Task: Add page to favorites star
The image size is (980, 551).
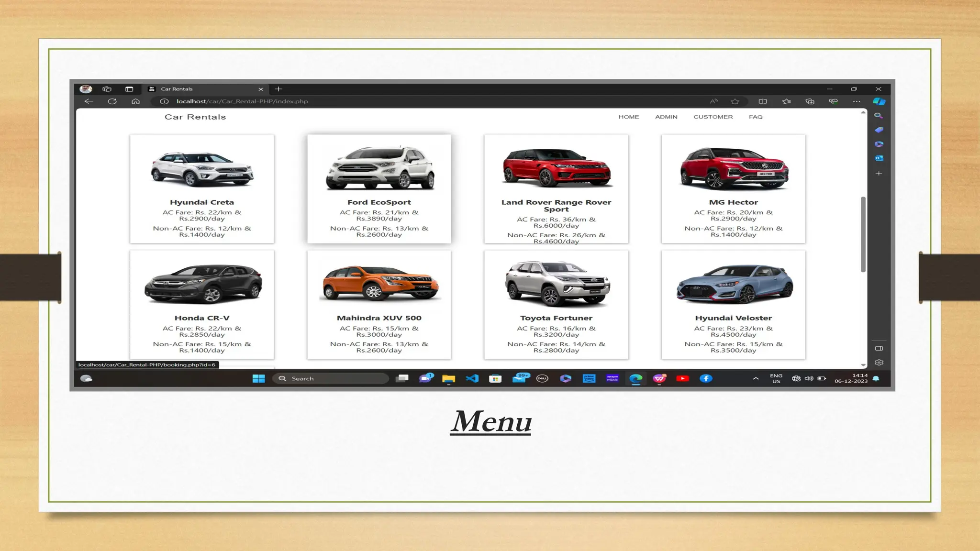Action: [735, 101]
